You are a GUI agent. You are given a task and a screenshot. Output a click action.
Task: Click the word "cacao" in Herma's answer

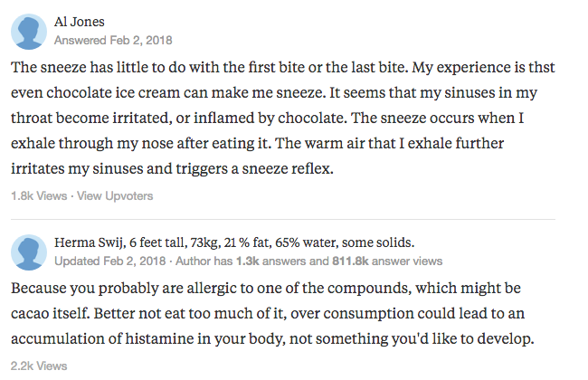tap(36, 313)
